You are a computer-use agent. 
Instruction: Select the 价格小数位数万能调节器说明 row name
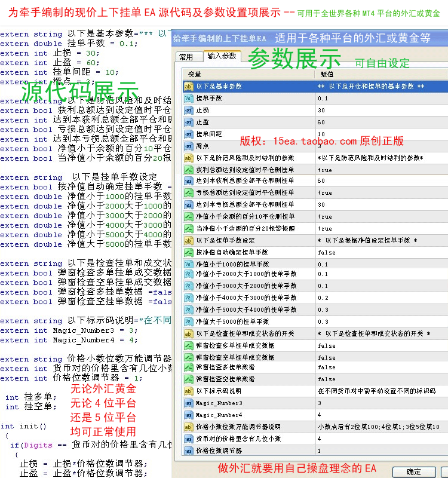click(238, 427)
